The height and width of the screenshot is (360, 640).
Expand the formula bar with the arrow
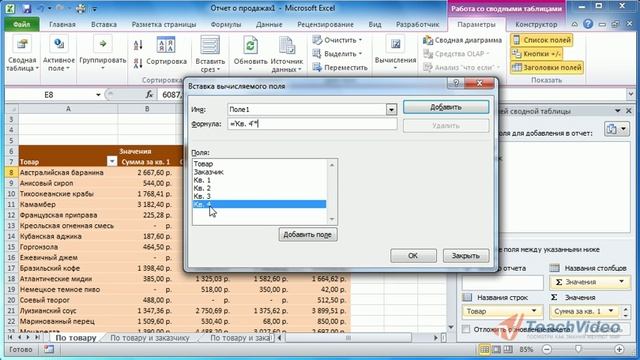coord(631,95)
